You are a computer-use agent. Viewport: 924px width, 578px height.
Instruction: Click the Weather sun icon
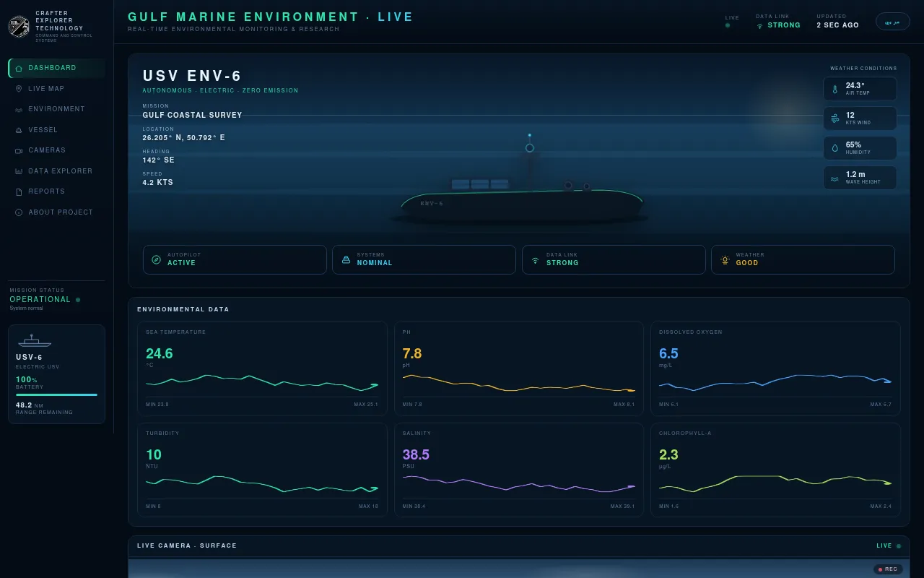tap(725, 260)
